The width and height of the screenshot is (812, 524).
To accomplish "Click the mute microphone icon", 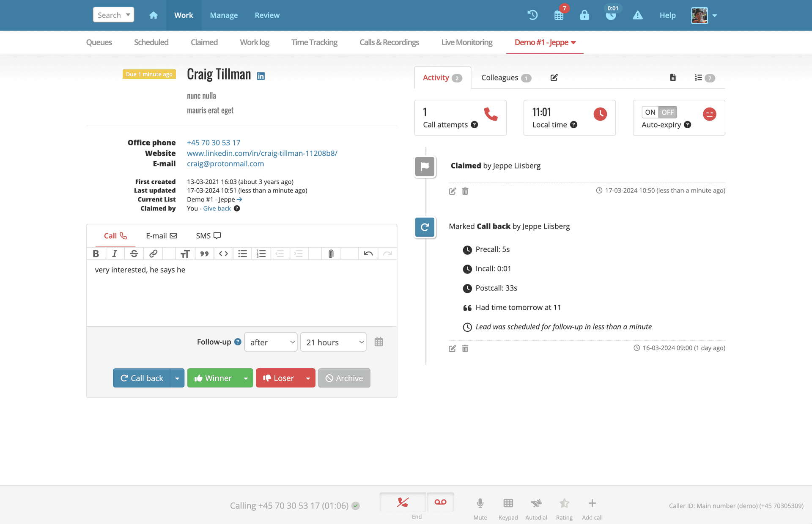I will [480, 503].
